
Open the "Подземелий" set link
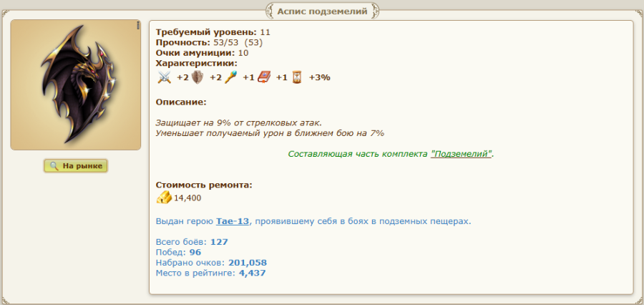click(462, 154)
